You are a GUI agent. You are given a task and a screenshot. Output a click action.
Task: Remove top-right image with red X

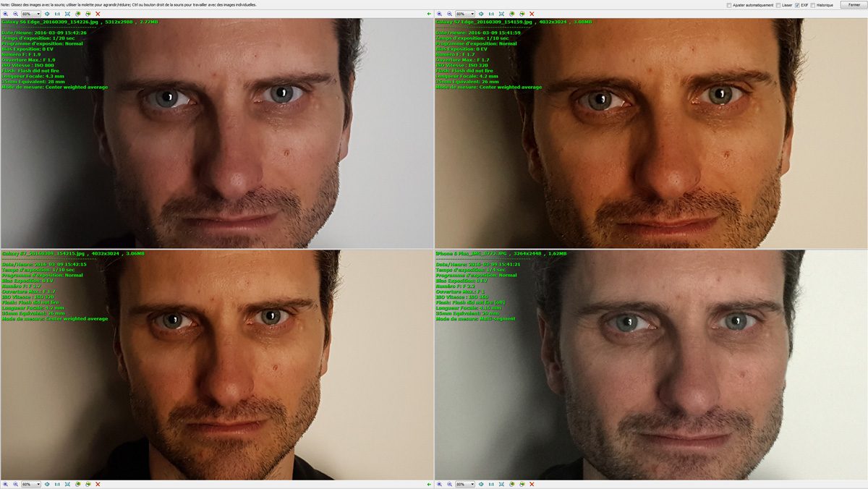532,14
